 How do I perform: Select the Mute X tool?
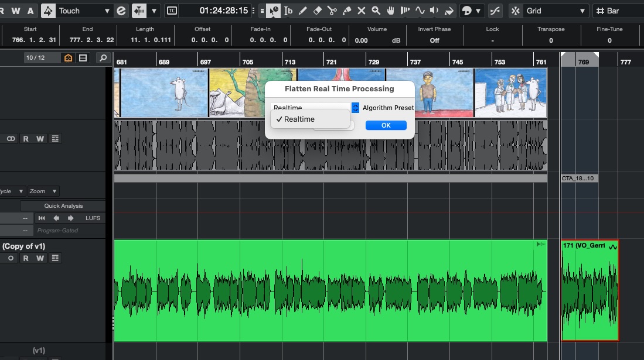point(361,11)
